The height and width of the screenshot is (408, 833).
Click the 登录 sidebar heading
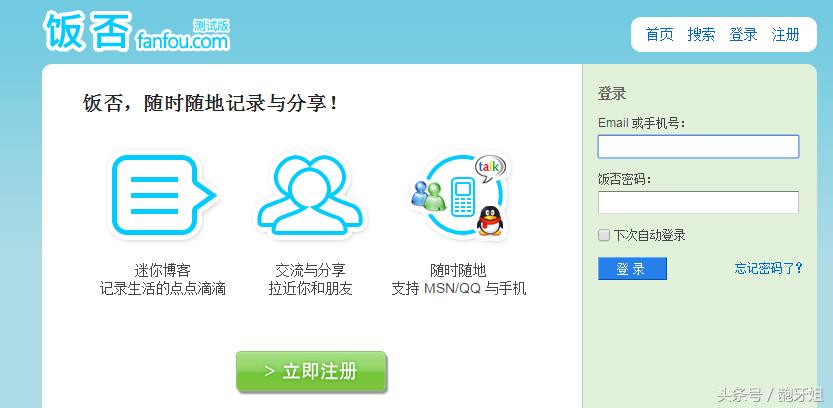coord(612,94)
